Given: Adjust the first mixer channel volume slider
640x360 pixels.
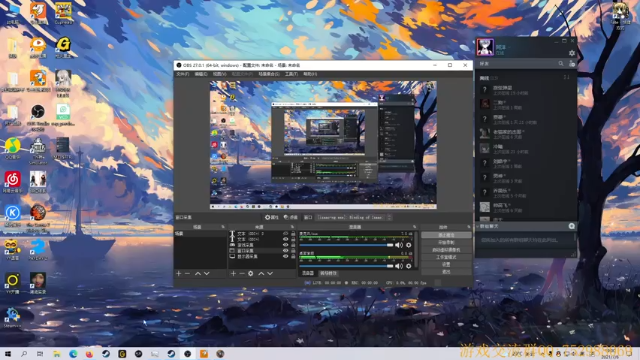Looking at the screenshot, I should point(346,245).
